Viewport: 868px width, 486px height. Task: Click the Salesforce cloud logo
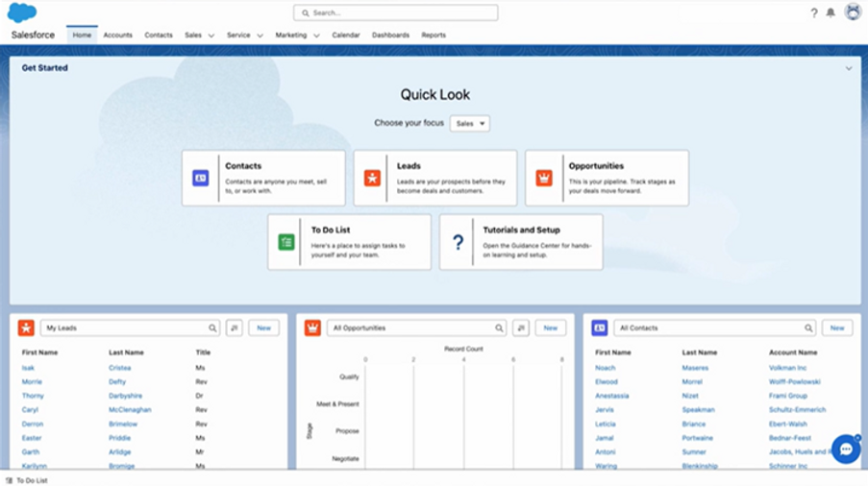coord(21,12)
